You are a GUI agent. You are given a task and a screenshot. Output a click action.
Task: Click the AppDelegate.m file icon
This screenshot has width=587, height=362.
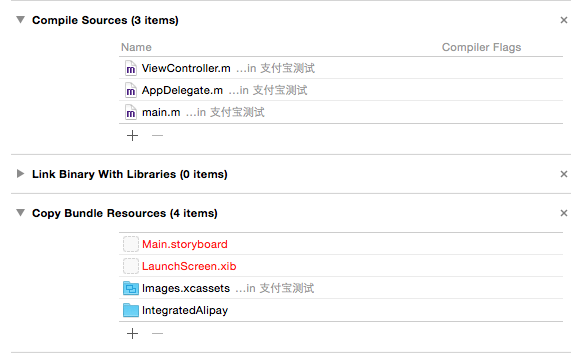coord(131,90)
